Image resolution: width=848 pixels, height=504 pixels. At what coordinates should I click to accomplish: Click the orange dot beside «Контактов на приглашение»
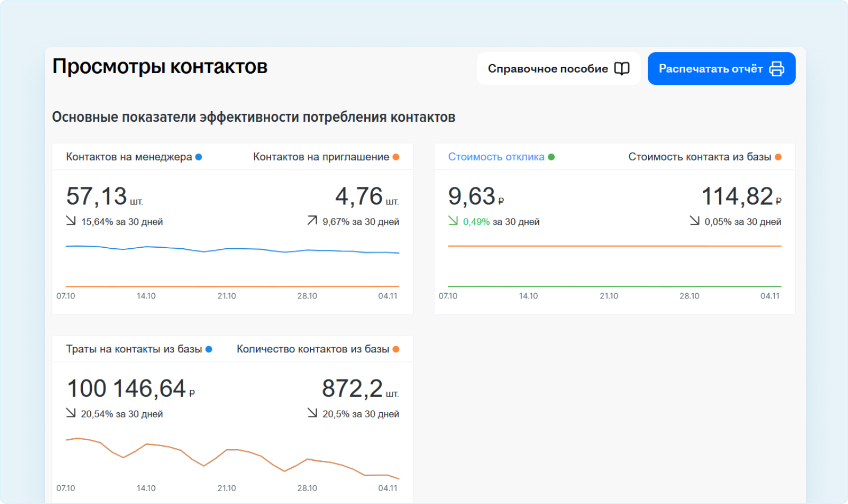(x=396, y=157)
